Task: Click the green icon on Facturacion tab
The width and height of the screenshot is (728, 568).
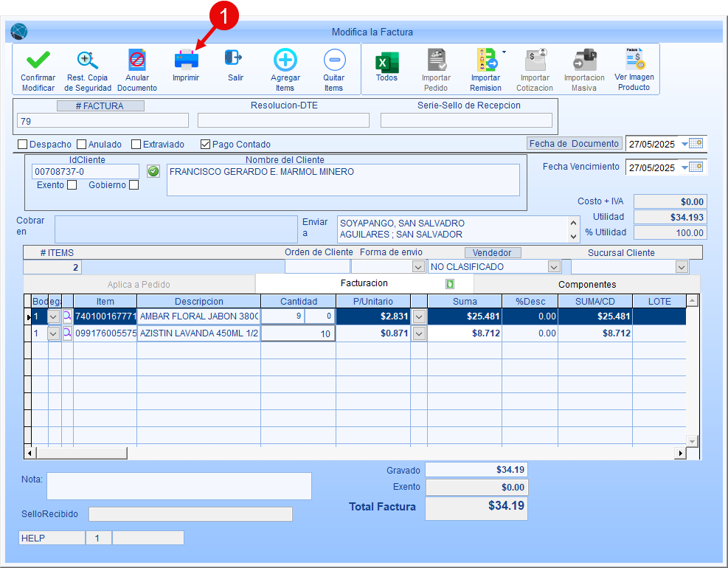Action: point(449,284)
